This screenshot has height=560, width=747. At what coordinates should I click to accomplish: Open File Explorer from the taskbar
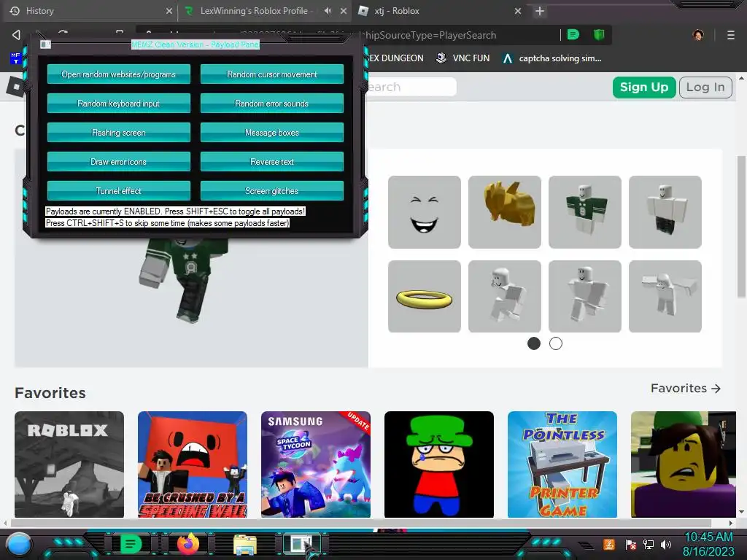point(245,544)
